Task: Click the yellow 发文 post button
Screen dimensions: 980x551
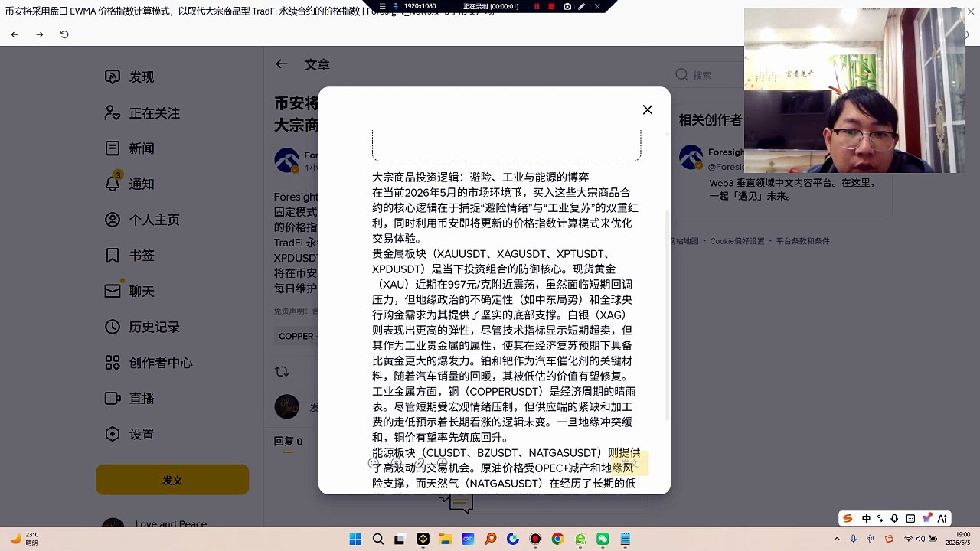Action: pos(172,480)
